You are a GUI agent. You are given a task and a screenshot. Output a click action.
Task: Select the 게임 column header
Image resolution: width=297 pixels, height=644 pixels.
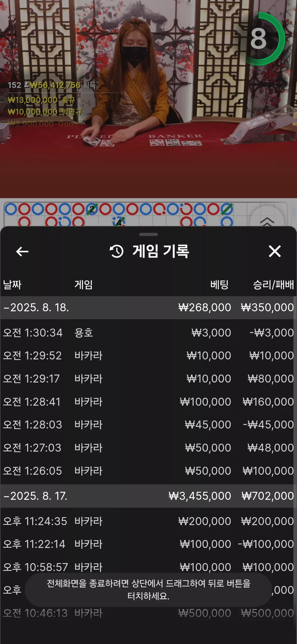[84, 285]
